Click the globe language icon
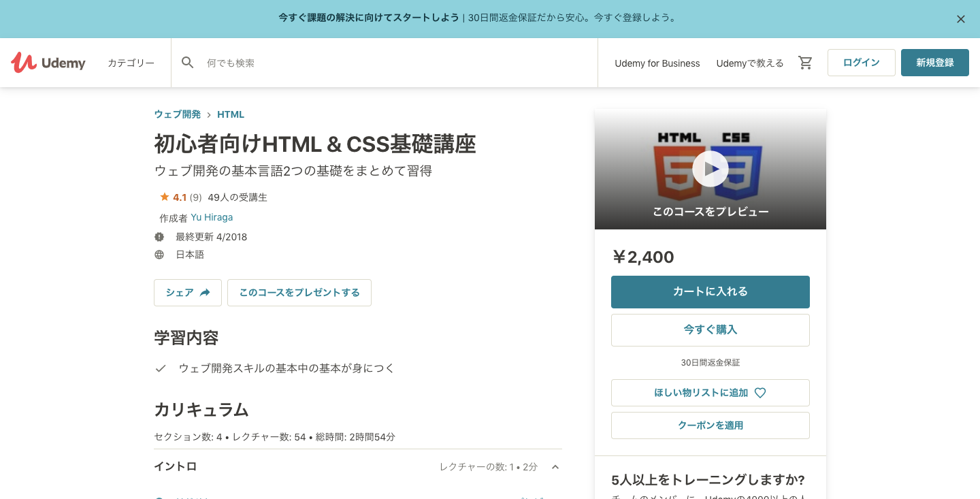 coord(159,255)
